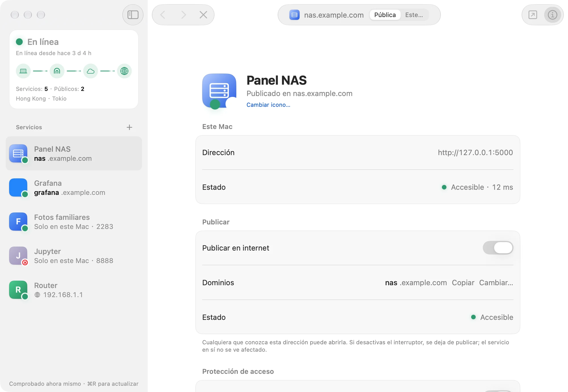
Task: Stop loading with the X icon
Action: (203, 15)
